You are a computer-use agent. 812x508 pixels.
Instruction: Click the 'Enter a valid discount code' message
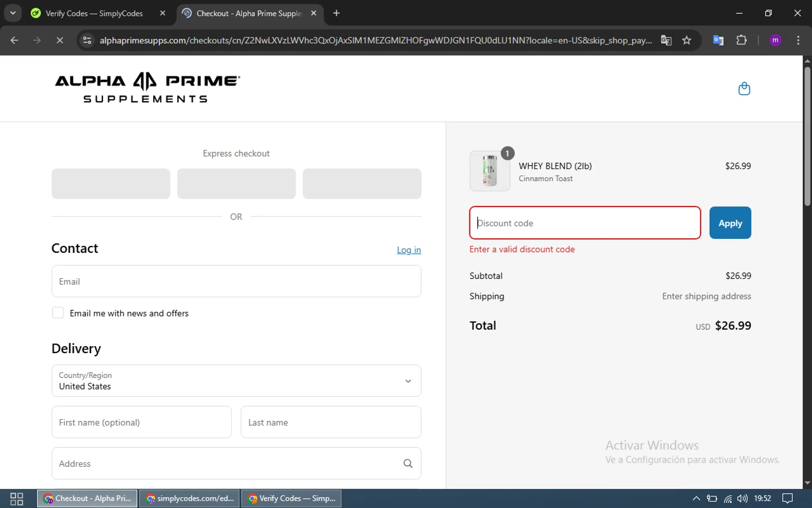pos(522,249)
